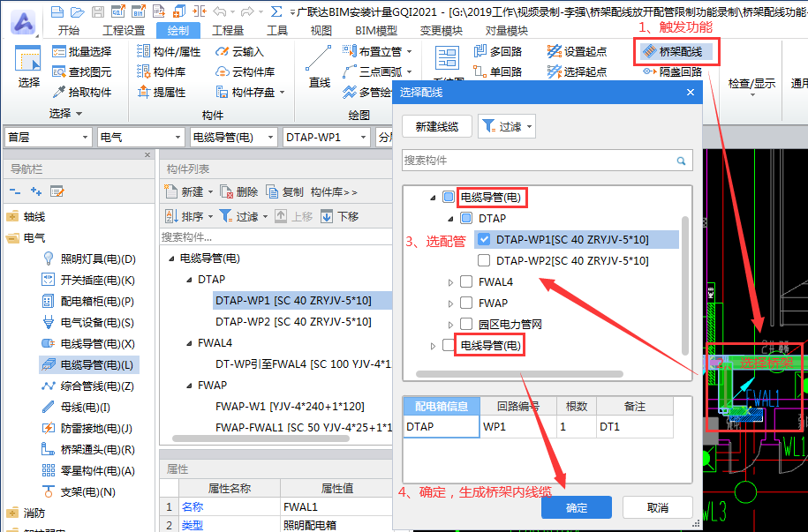This screenshot has height=532, width=808.
Task: Switch to the 工程量 ribbon tab
Action: (228, 30)
